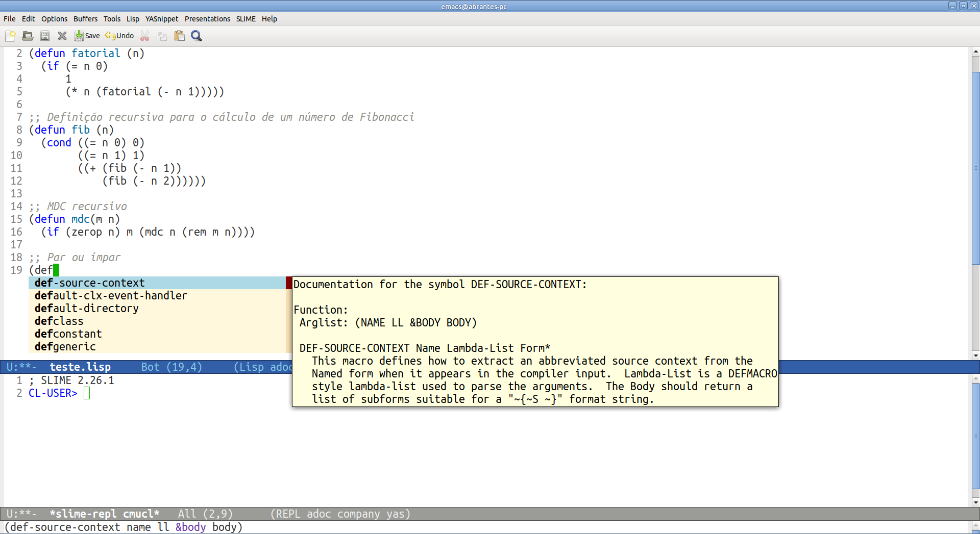The height and width of the screenshot is (534, 980).
Task: Undo the last edit via the Undo button
Action: 119,36
